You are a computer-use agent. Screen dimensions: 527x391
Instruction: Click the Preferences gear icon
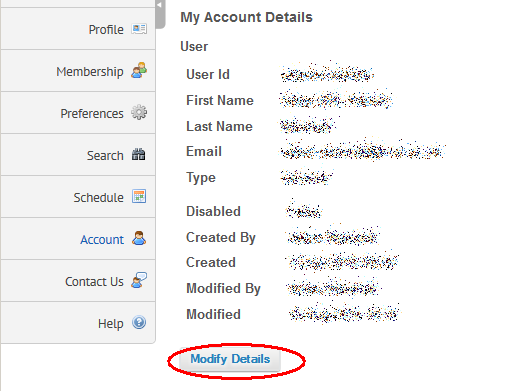click(x=139, y=112)
